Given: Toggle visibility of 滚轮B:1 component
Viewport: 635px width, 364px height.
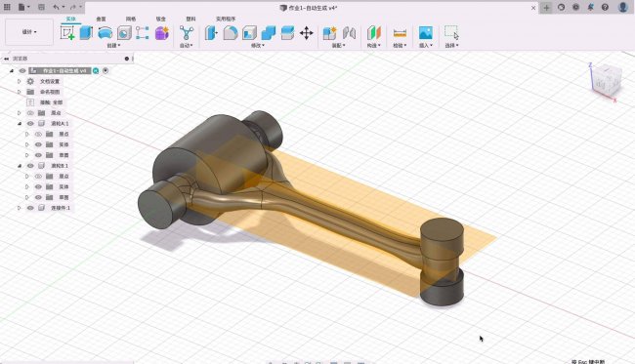Looking at the screenshot, I should [x=30, y=166].
